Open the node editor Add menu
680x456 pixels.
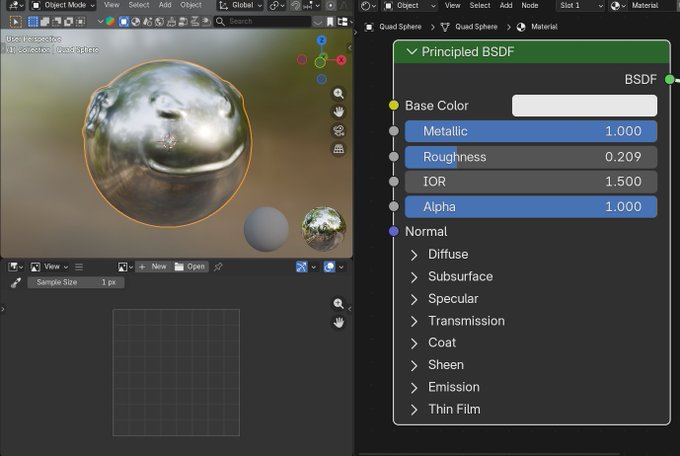point(506,5)
